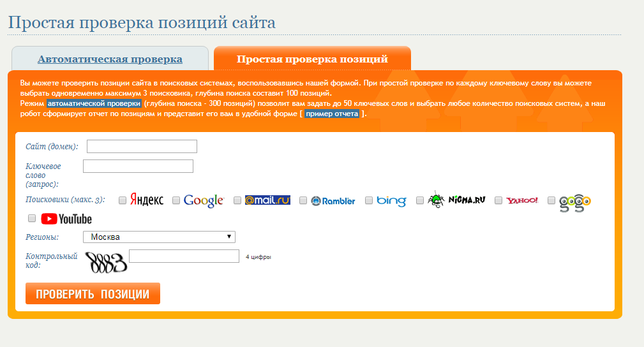Click the captcha image 8883
Screen dimensions: 644x347
[106, 262]
